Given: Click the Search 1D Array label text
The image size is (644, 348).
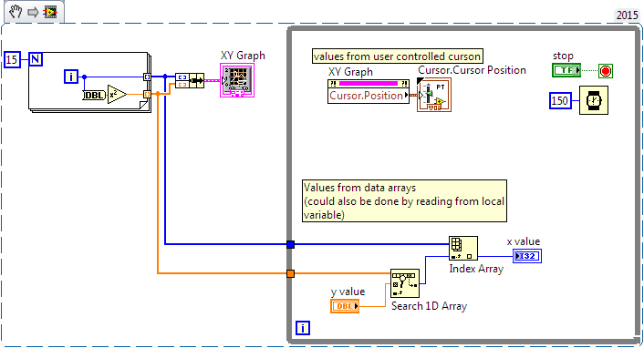Looking at the screenshot, I should click(x=430, y=306).
